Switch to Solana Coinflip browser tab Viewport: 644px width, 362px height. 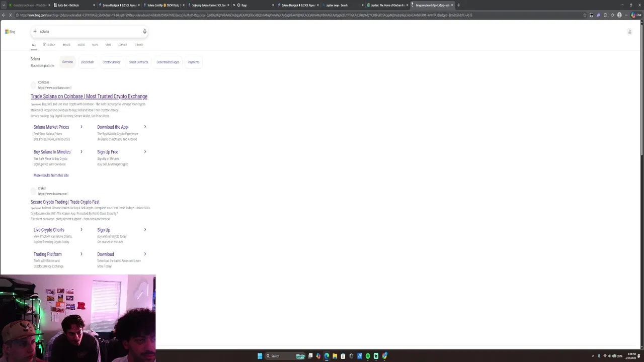point(164,5)
